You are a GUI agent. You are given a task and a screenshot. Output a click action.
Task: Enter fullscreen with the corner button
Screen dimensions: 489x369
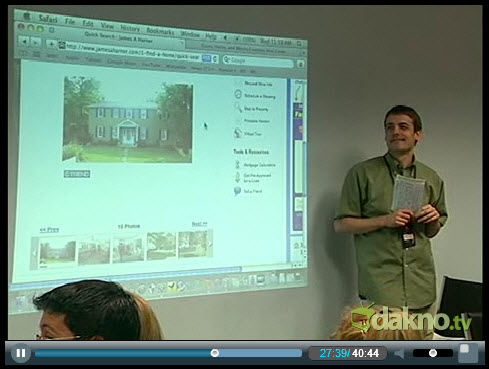(x=467, y=353)
